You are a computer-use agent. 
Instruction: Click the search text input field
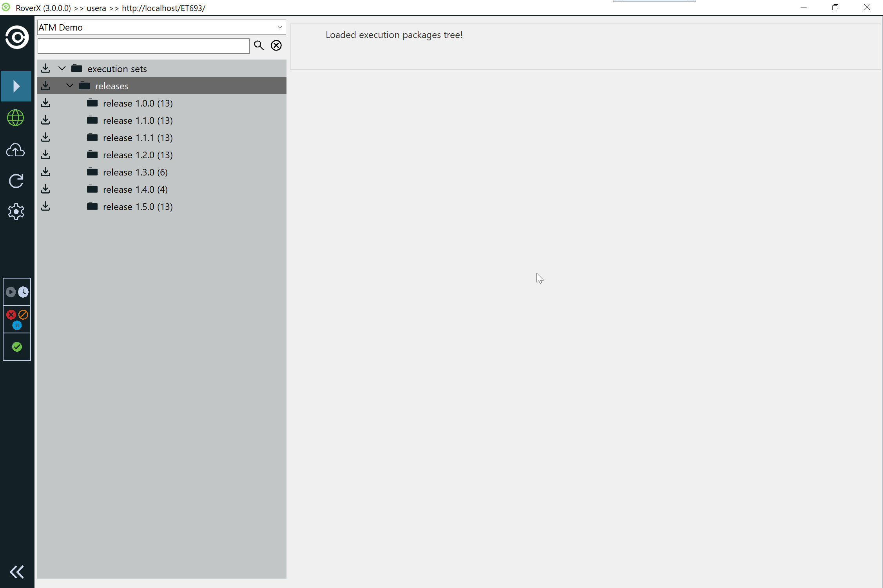143,46
